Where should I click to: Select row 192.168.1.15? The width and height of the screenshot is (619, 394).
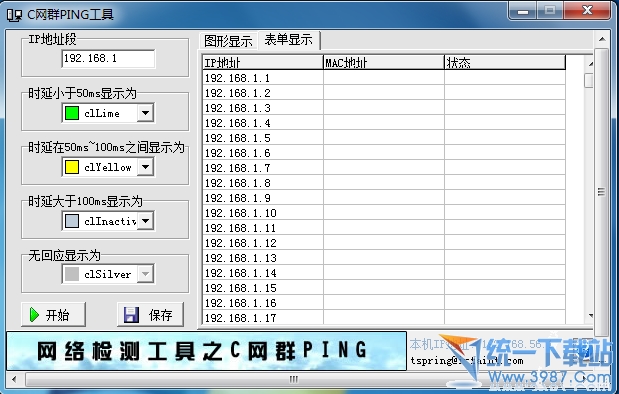[x=384, y=288]
